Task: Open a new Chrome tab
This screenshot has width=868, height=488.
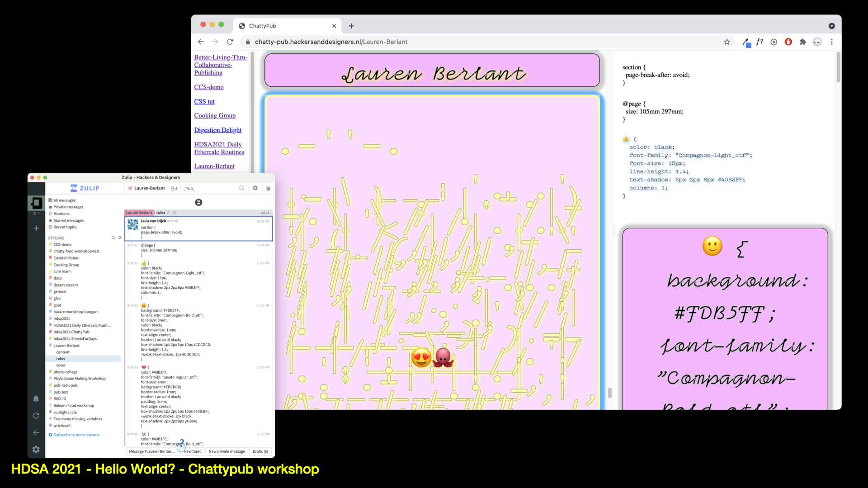Action: tap(351, 26)
